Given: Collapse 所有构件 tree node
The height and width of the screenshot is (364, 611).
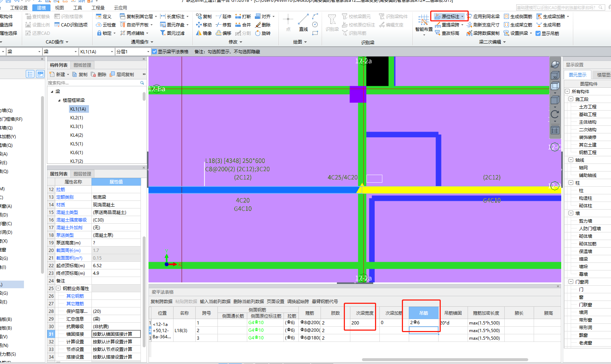Looking at the screenshot, I should coord(567,91).
